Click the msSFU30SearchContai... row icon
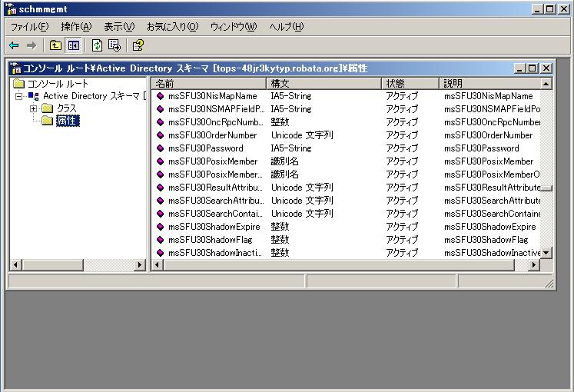 160,214
